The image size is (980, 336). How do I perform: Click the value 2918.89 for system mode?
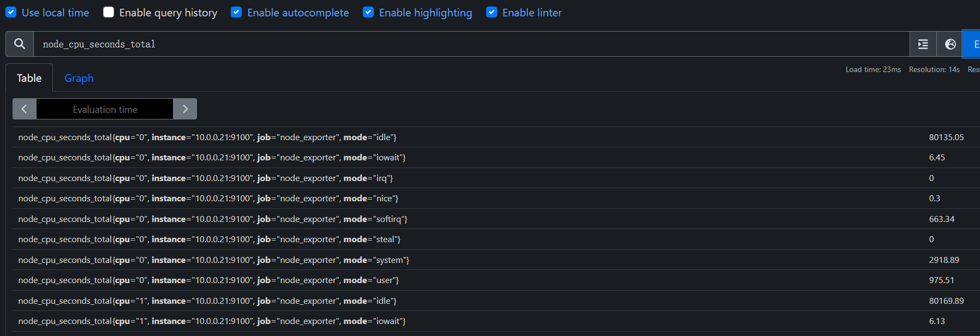(943, 260)
